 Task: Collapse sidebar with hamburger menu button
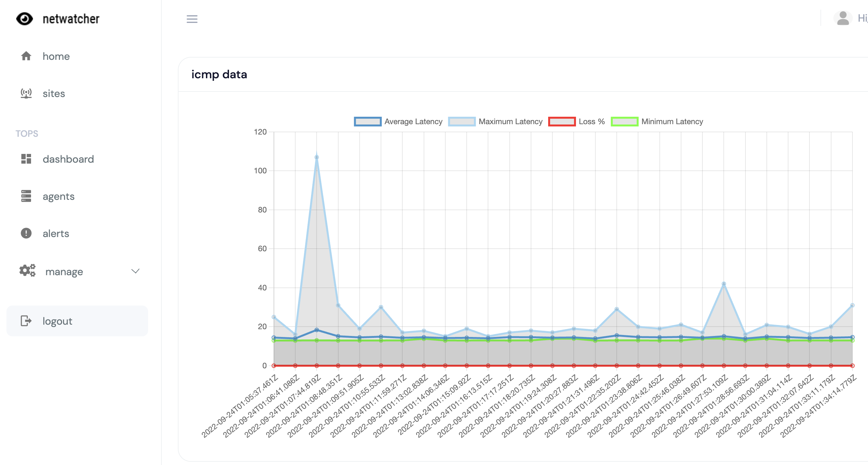pyautogui.click(x=192, y=19)
